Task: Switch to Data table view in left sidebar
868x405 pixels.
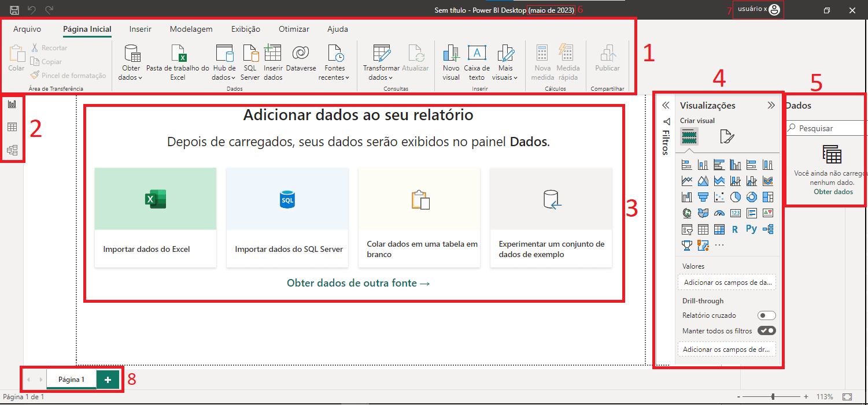Action: (12, 127)
